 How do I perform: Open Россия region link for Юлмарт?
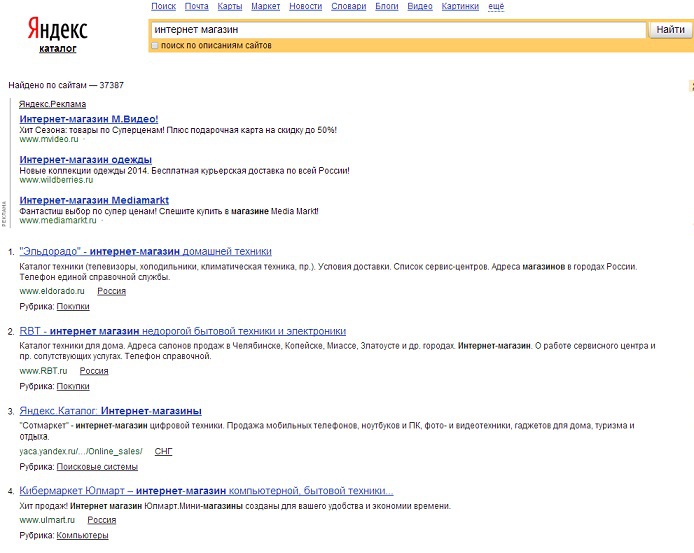102,520
